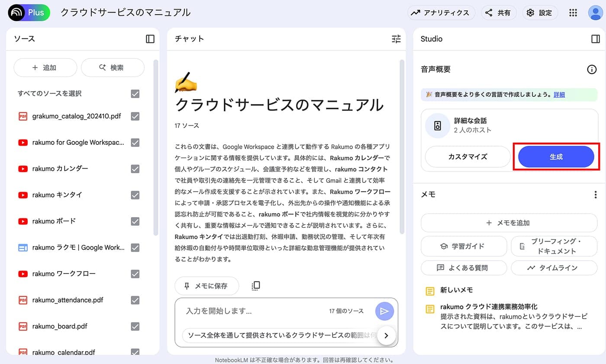Click the send message arrow button

384,311
